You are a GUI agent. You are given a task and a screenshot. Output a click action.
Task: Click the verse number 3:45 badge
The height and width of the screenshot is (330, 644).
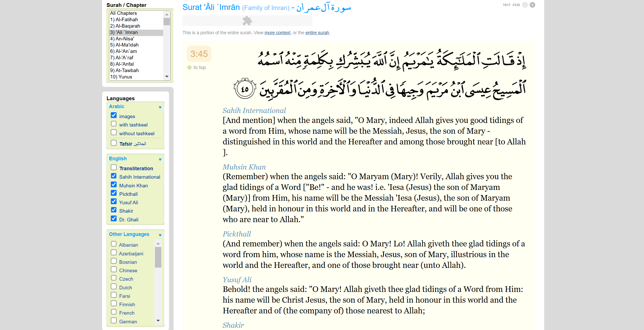(199, 54)
